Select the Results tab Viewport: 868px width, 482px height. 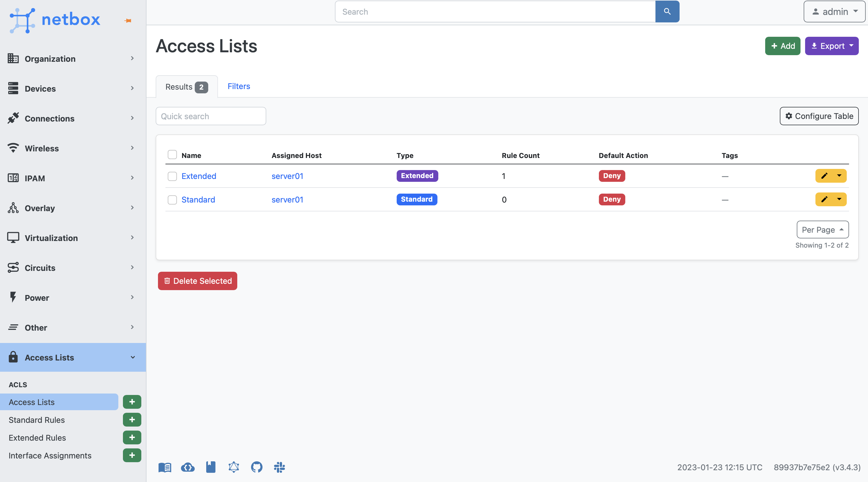(x=186, y=87)
